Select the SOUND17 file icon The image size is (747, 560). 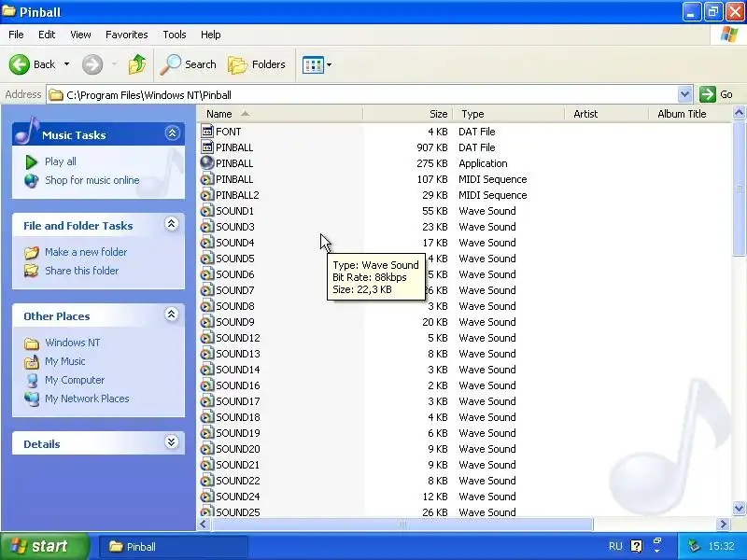[206, 401]
